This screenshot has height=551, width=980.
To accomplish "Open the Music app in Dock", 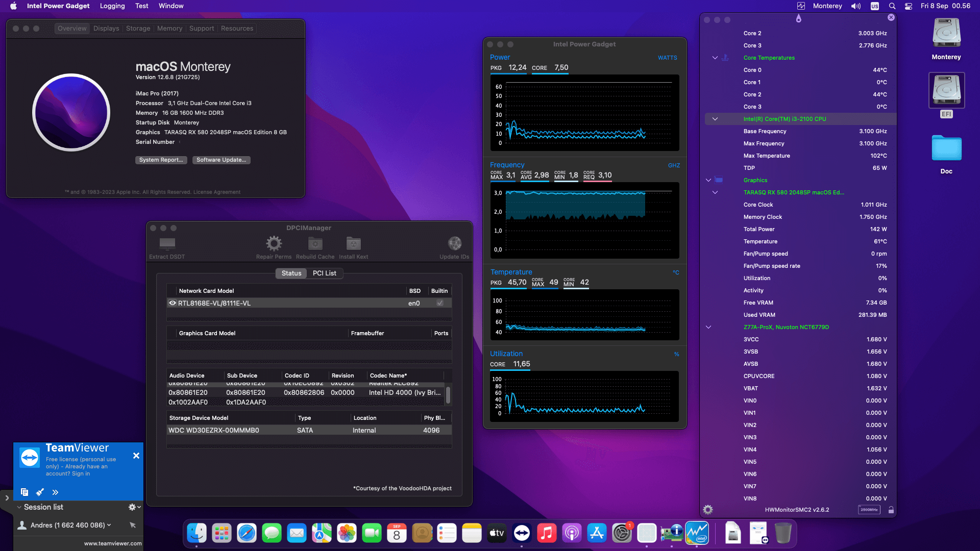I will [x=547, y=534].
